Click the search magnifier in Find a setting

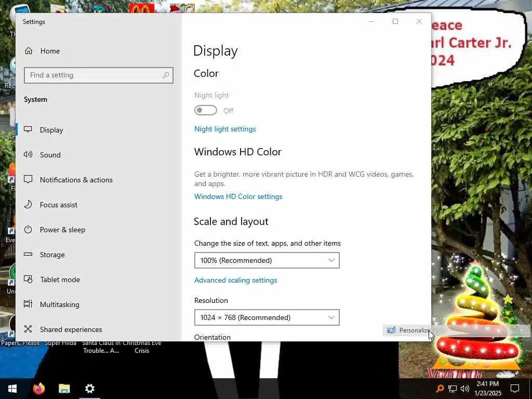pyautogui.click(x=166, y=75)
